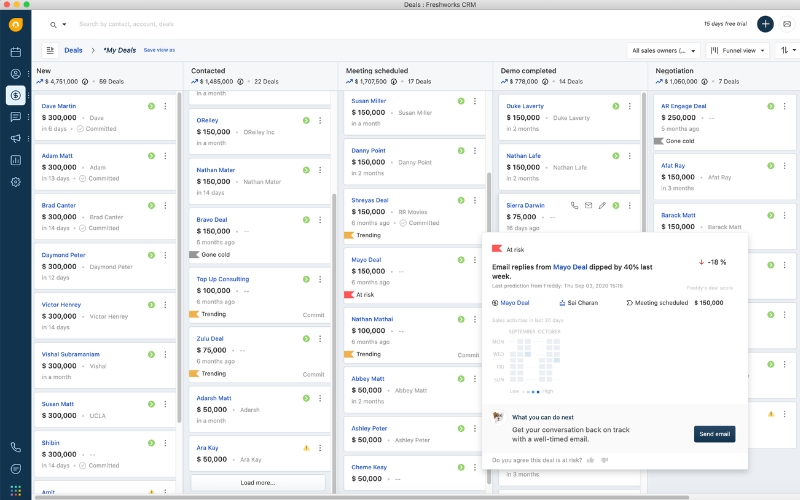Open the three-dot menu on the Dave Martin card
Viewport: 800px width, 500px height.
click(x=166, y=106)
